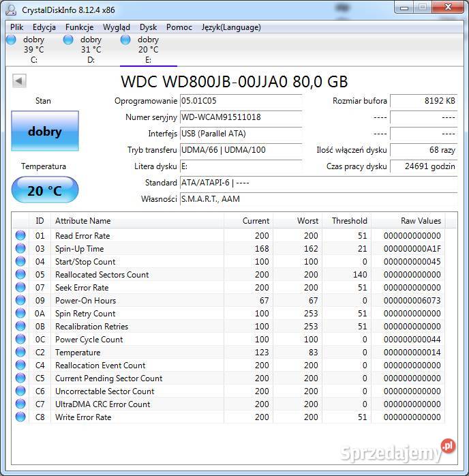Click the CrystalDiskInfo title bar icon
The width and height of the screenshot is (469, 476).
(x=11, y=10)
